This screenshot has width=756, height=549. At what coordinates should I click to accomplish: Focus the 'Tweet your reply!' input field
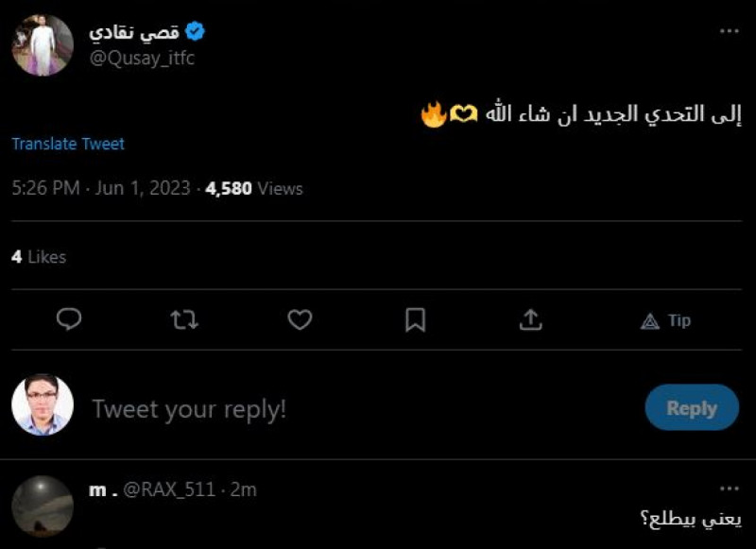click(x=189, y=408)
